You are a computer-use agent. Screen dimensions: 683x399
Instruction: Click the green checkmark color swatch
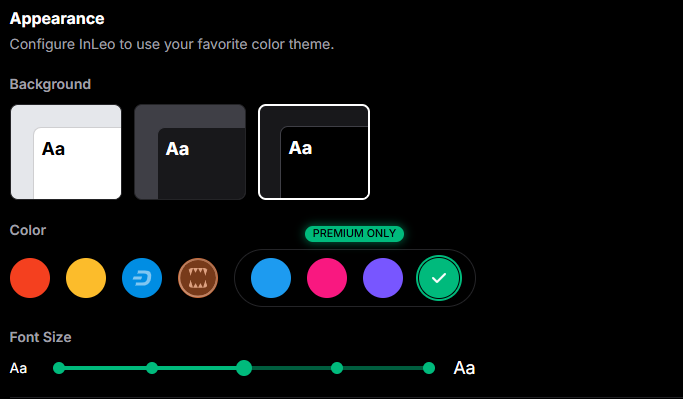[439, 278]
